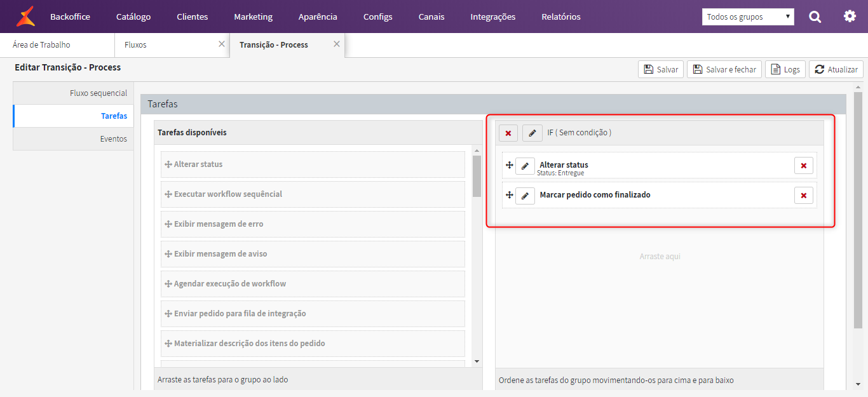Click the page scrollbar up arrow
The height and width of the screenshot is (397, 868).
858,87
